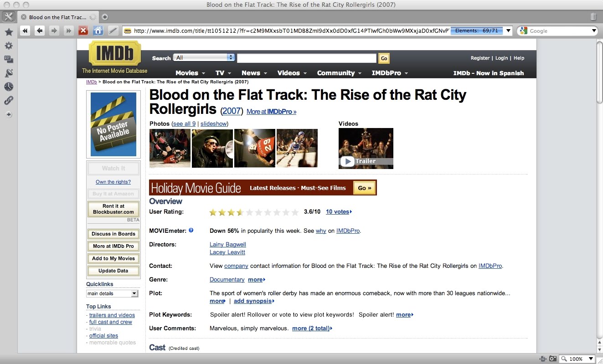Image resolution: width=603 pixels, height=364 pixels.
Task: Open the Documentary genre link
Action: pos(227,280)
